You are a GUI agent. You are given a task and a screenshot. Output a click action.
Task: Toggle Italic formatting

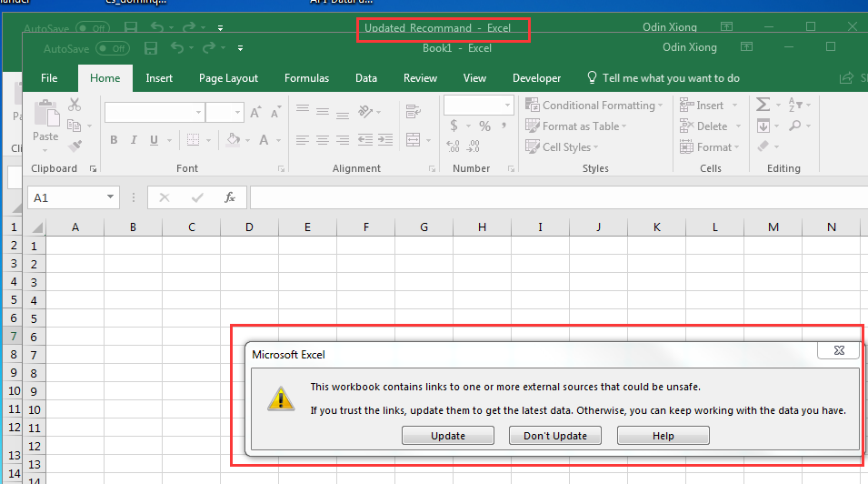134,140
